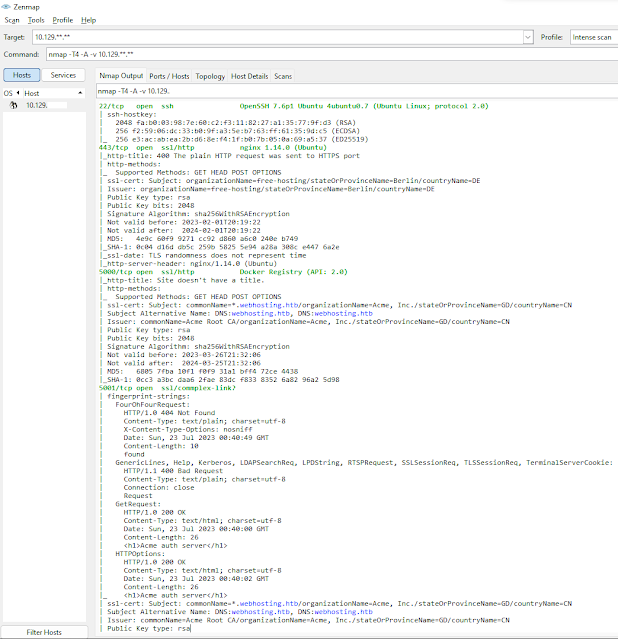Screen dimensions: 618x639
Task: Open second DNS:webhosting.htb link under port 5000
Action: pyautogui.click(x=343, y=313)
